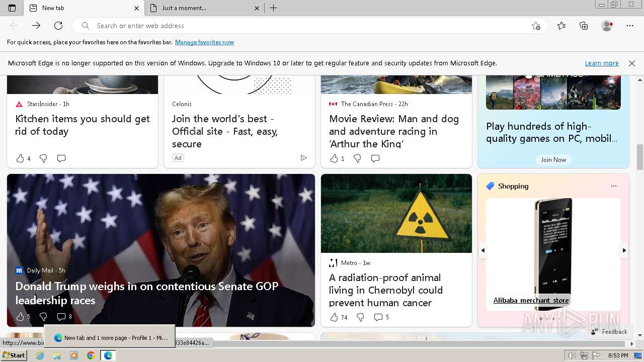
Task: Open Alibaba merchant store link
Action: (531, 300)
